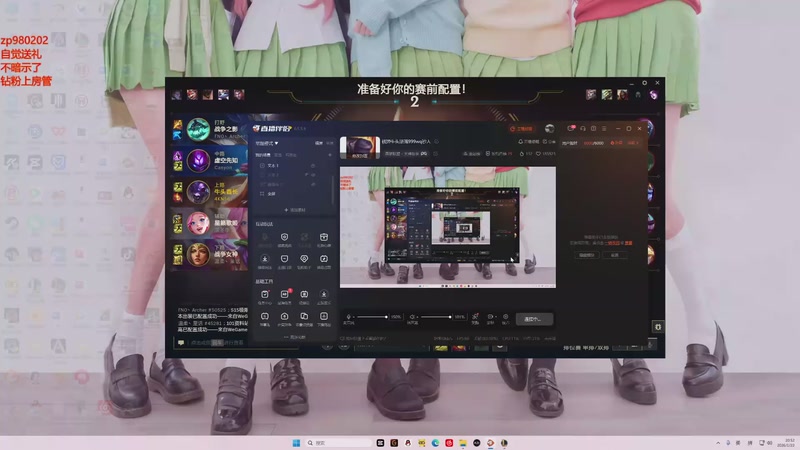Adjust the speaker volume slider
The image size is (800, 450).
point(436,317)
